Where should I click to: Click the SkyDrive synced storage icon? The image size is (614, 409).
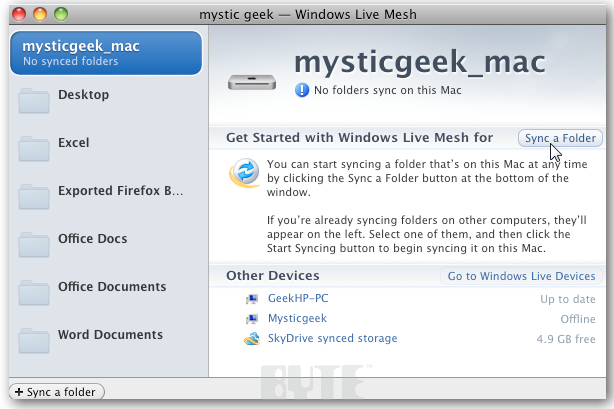click(252, 339)
